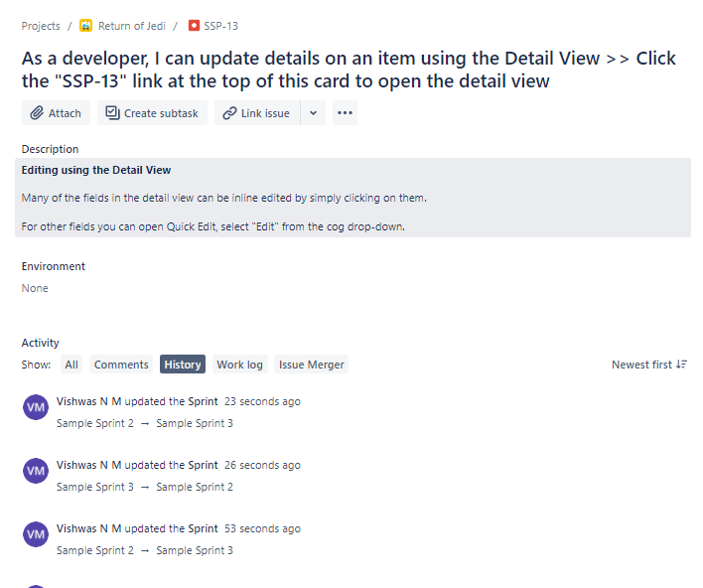Click the Attach button
Screen dimensions: 703x588
tap(56, 113)
